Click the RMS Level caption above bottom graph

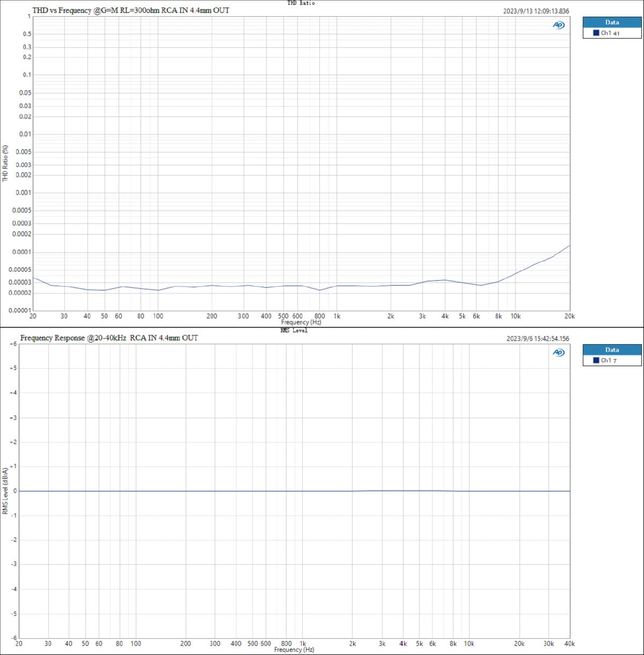[294, 330]
